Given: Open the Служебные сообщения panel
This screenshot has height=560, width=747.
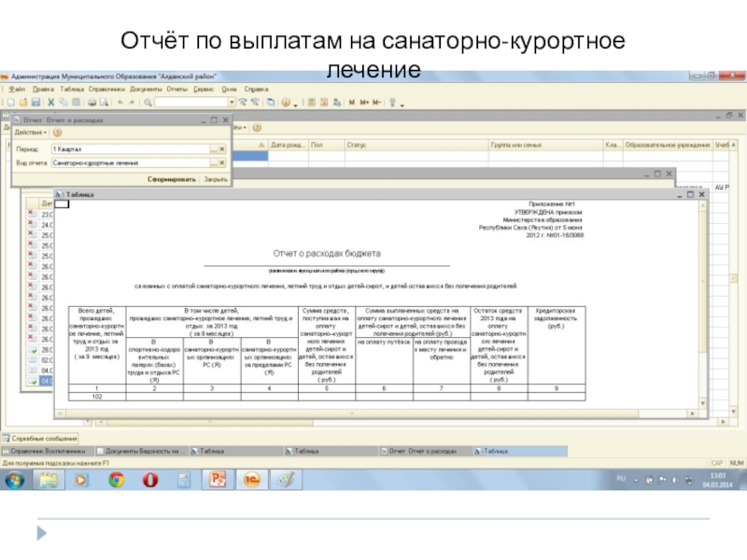Looking at the screenshot, I should point(40,439).
